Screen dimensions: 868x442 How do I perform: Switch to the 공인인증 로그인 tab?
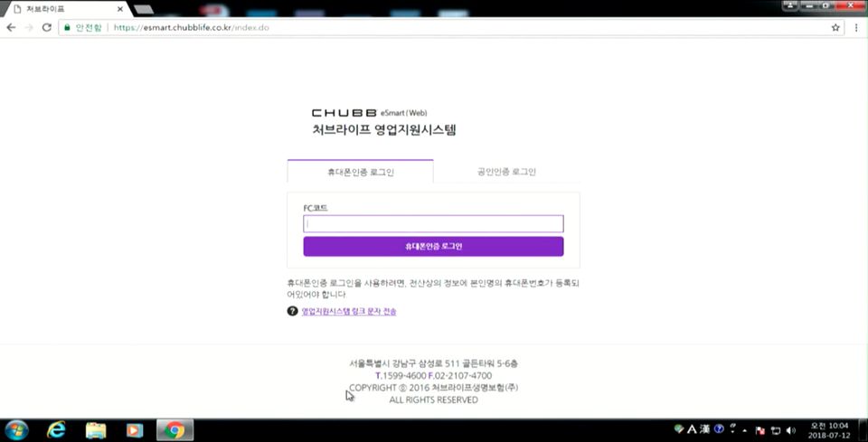(x=506, y=172)
